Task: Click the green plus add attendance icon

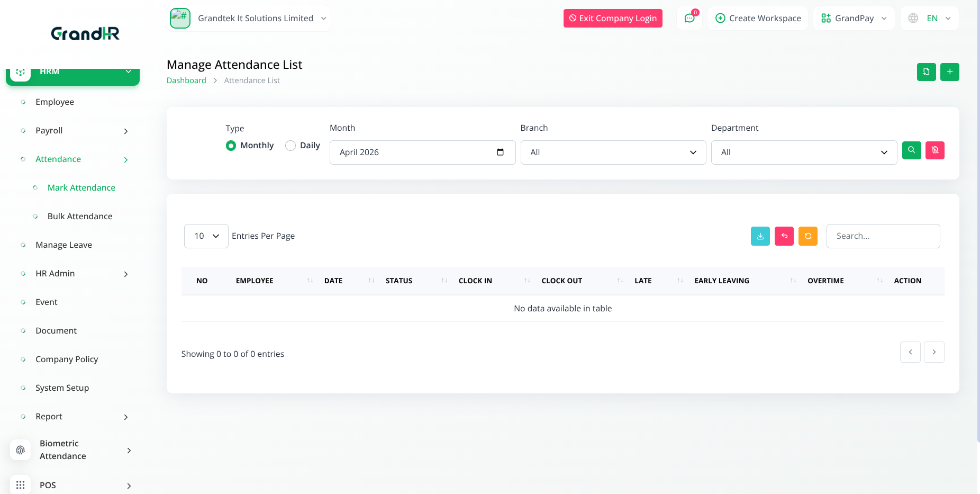Action: coord(950,72)
